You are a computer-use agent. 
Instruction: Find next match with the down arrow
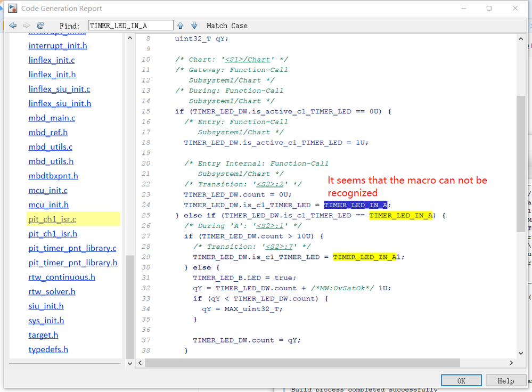tap(194, 26)
